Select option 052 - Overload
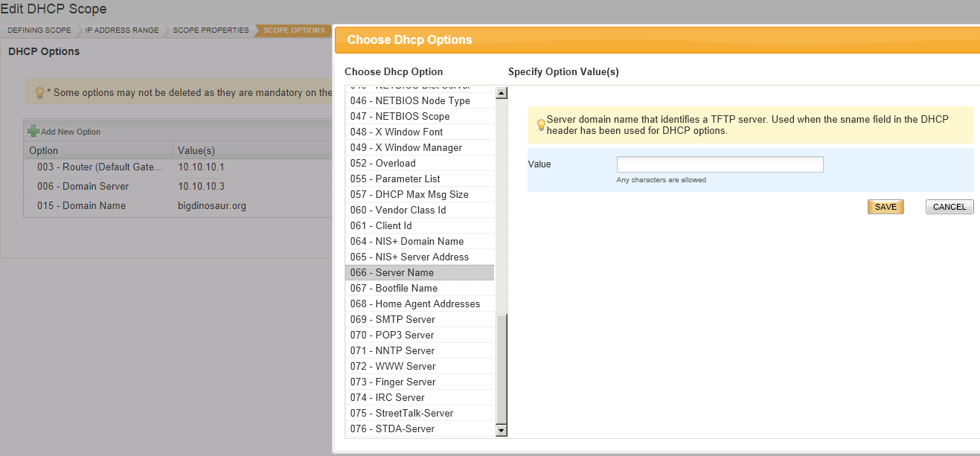Screen dimensions: 980x456 point(420,163)
